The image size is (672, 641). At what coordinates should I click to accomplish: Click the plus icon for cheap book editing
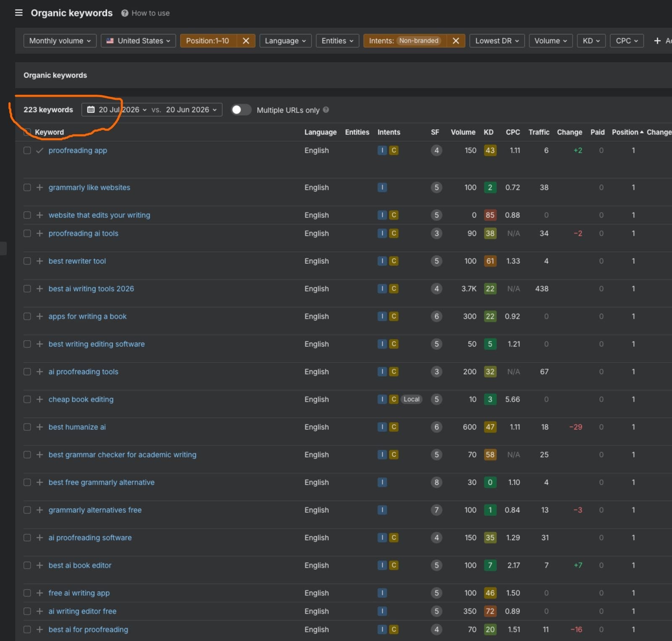tap(39, 399)
